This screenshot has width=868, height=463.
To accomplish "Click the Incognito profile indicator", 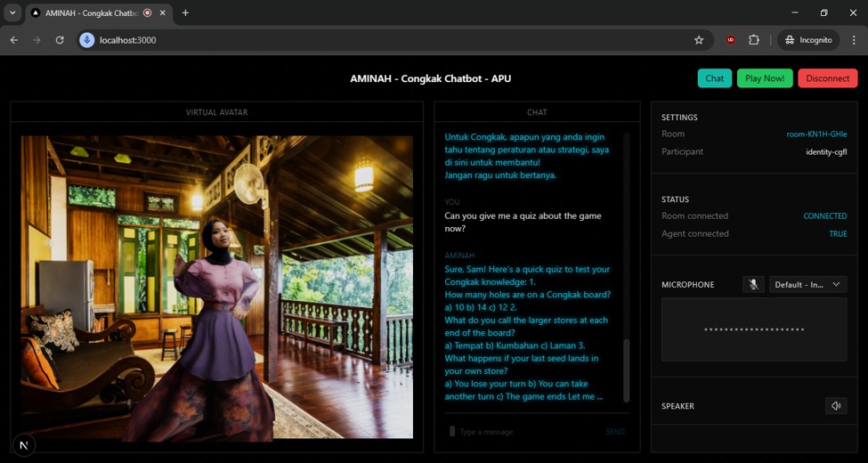I will 808,40.
